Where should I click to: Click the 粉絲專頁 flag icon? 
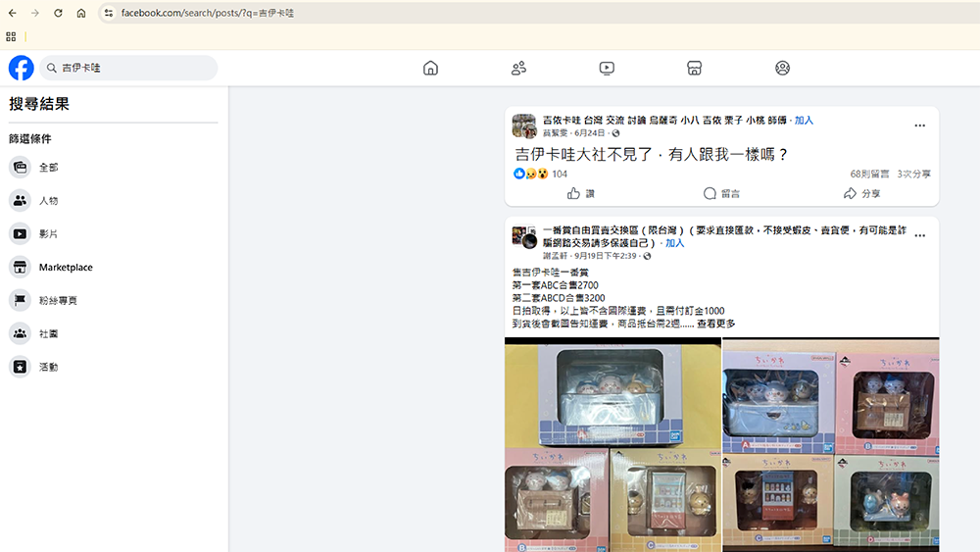coord(20,300)
